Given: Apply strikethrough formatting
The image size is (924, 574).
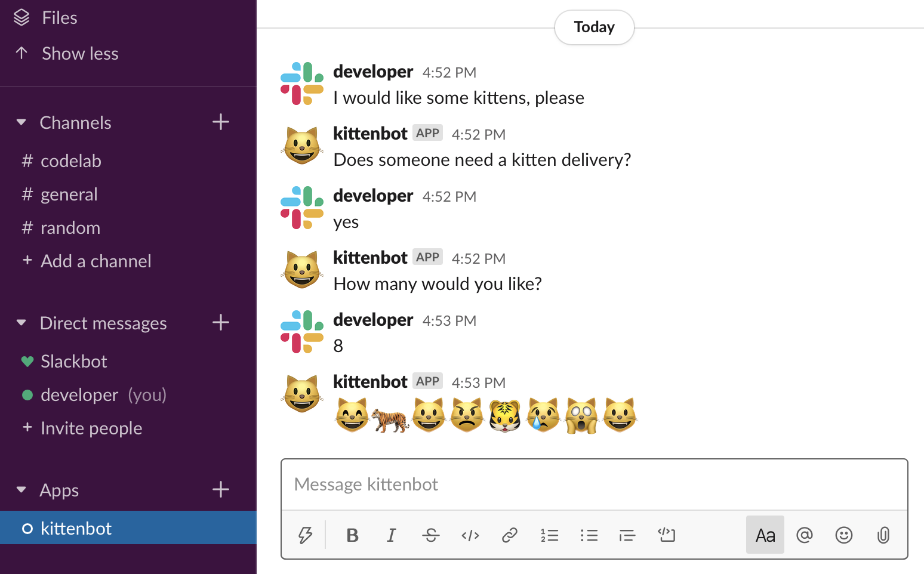Looking at the screenshot, I should tap(430, 535).
